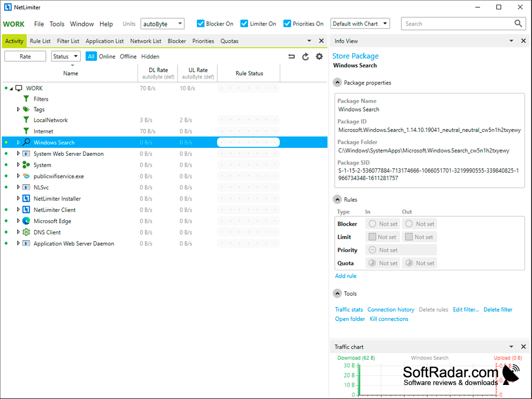Click the System process icon
Image resolution: width=532 pixels, height=399 pixels.
tap(26, 165)
